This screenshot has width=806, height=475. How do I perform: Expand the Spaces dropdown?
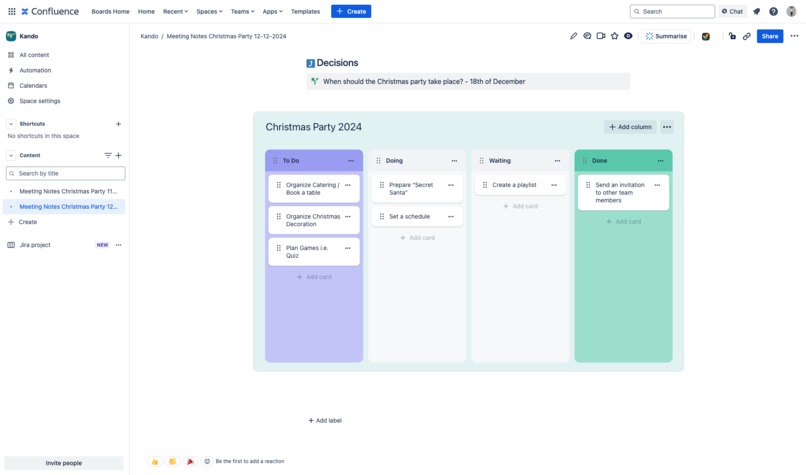point(209,11)
